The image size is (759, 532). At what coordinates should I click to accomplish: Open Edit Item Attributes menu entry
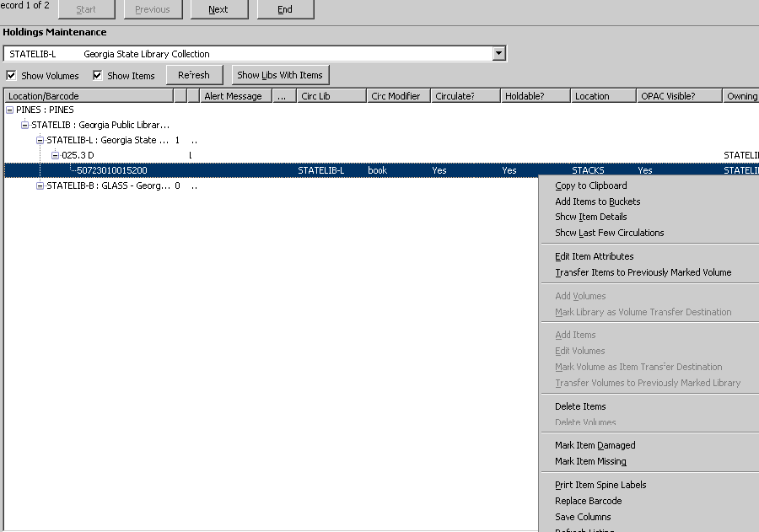(594, 256)
